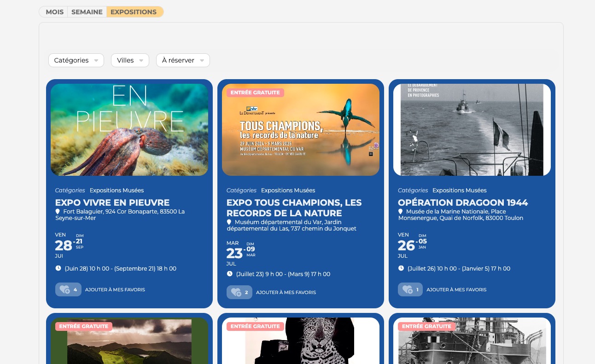This screenshot has height=364, width=595.
Task: Open the leopard illustration exhibition thumbnail
Action: click(301, 341)
